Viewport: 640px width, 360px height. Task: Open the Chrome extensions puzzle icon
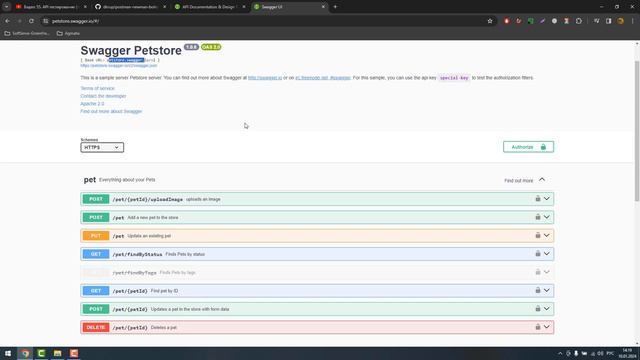pyautogui.click(x=579, y=21)
